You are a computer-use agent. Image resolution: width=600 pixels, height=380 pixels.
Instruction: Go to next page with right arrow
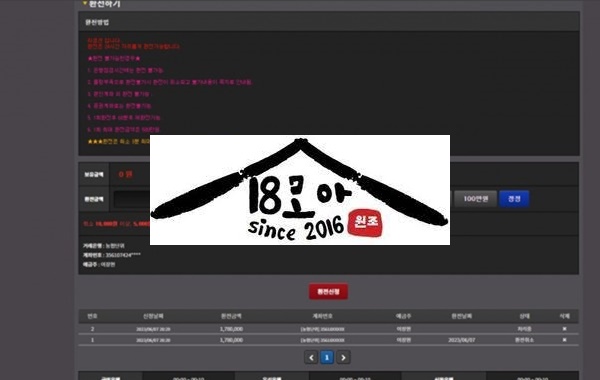click(343, 357)
